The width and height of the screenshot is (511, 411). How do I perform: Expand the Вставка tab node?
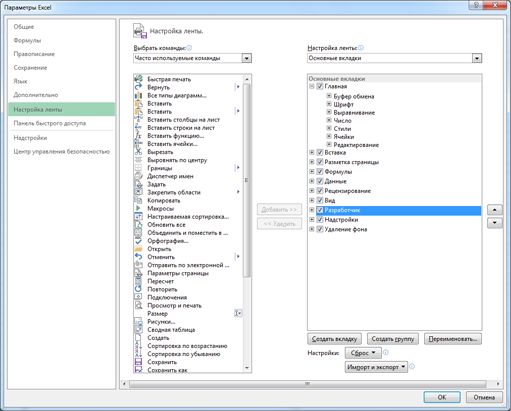click(312, 152)
